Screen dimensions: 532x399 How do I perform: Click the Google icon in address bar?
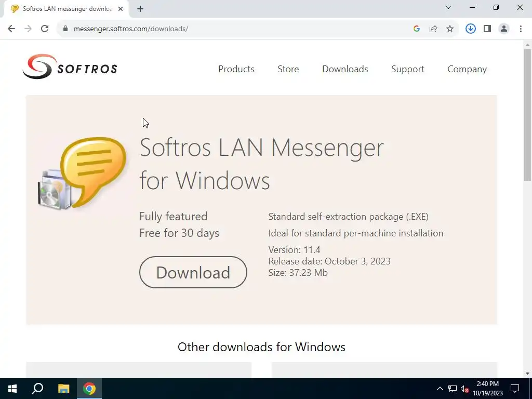coord(417,29)
